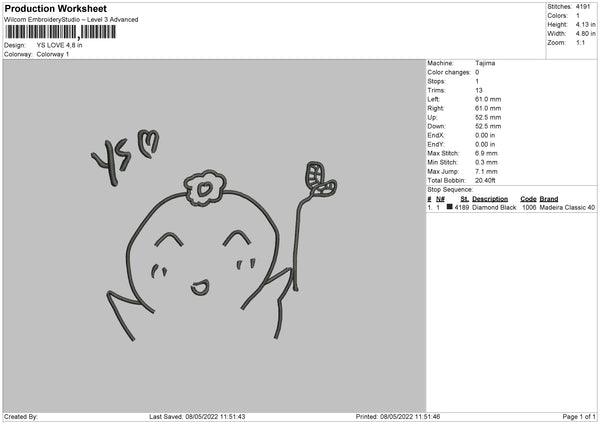Click the St. column header
This screenshot has height=424, width=600.
tap(465, 199)
